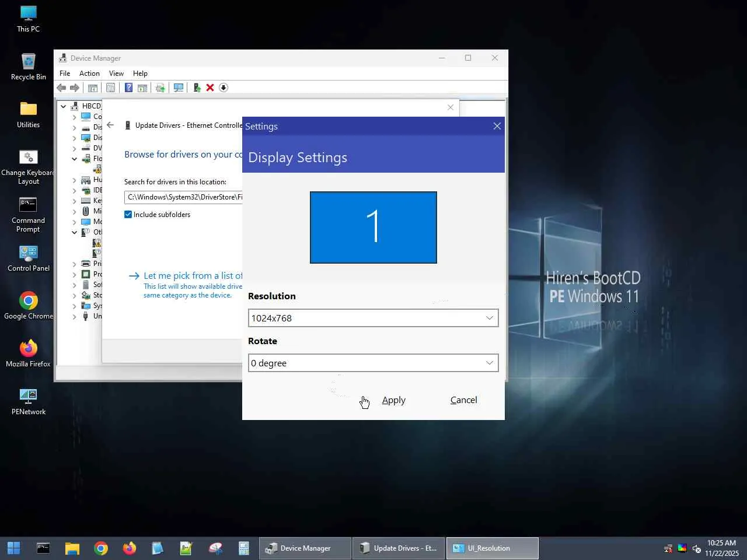
Task: Collapse the HBCD root node in the tree
Action: 64,106
